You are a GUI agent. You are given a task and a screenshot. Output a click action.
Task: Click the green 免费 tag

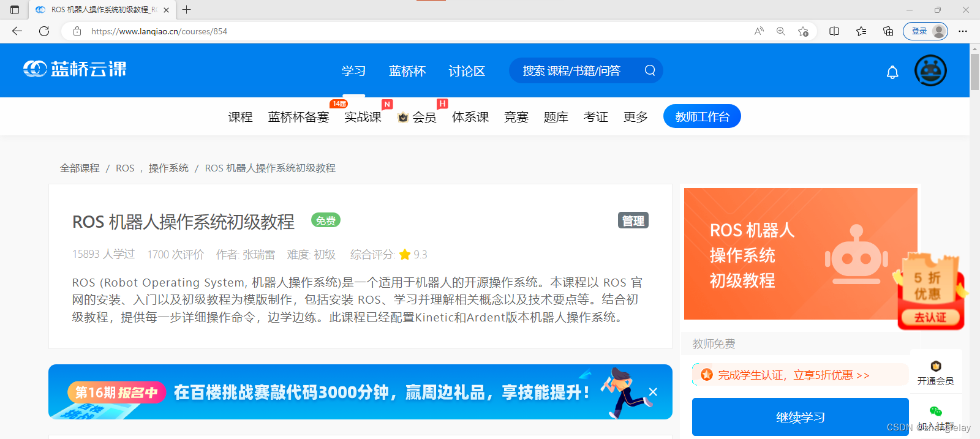pyautogui.click(x=326, y=220)
